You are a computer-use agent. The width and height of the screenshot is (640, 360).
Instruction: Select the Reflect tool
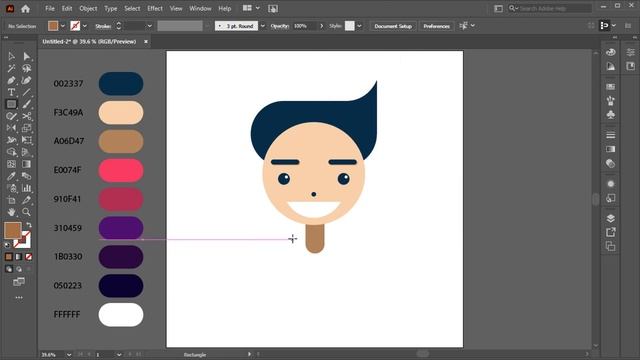coord(11,128)
